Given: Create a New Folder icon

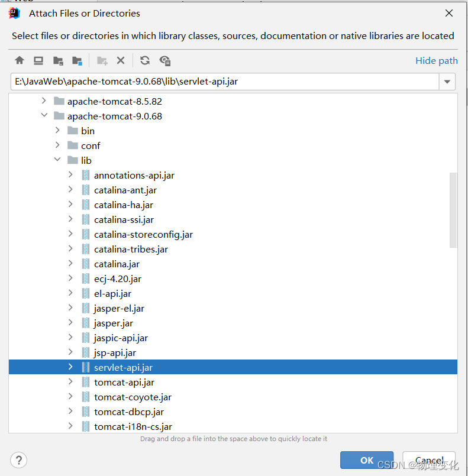Looking at the screenshot, I should 102,61.
